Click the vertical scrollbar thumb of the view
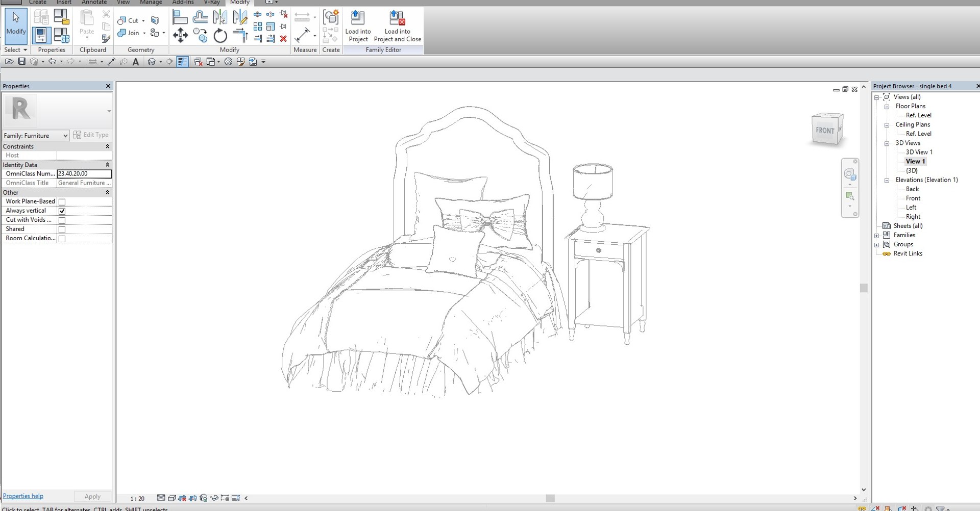Image resolution: width=980 pixels, height=511 pixels. [864, 288]
